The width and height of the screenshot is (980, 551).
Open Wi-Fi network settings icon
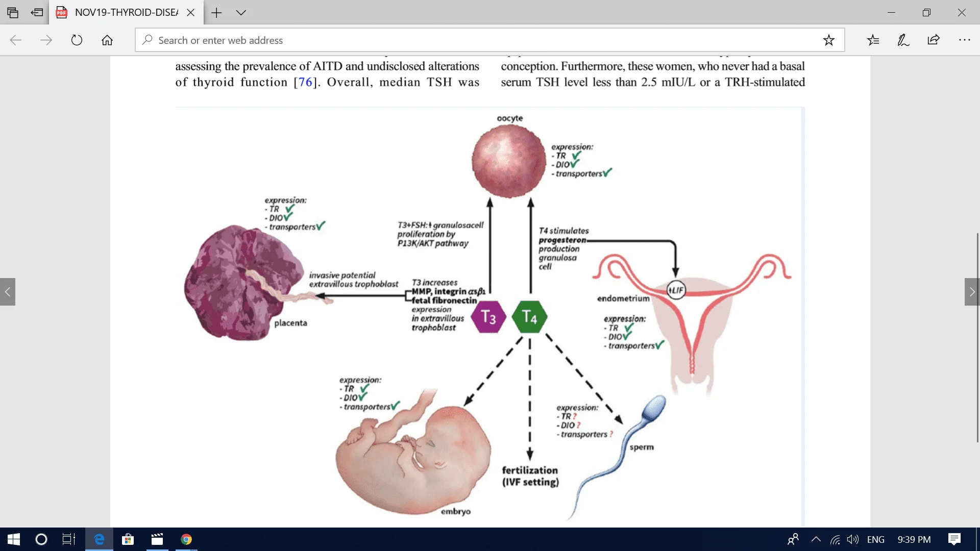[x=835, y=539]
